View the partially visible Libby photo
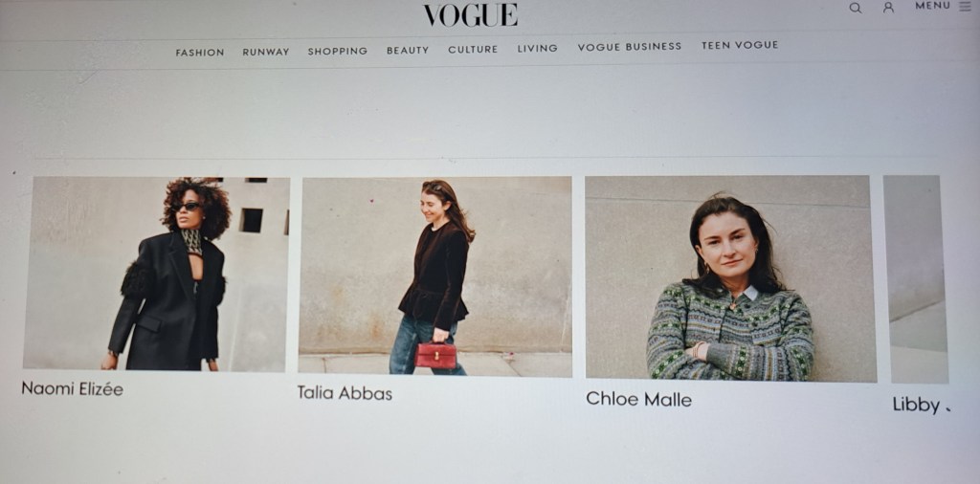 916,279
